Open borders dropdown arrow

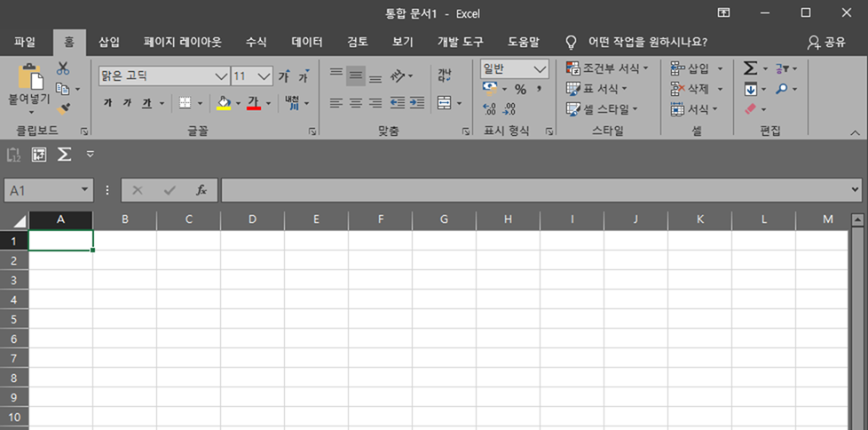point(200,103)
